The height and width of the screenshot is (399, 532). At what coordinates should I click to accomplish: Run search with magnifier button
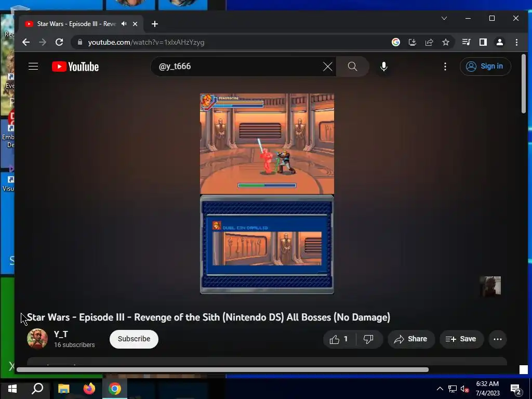pyautogui.click(x=353, y=66)
